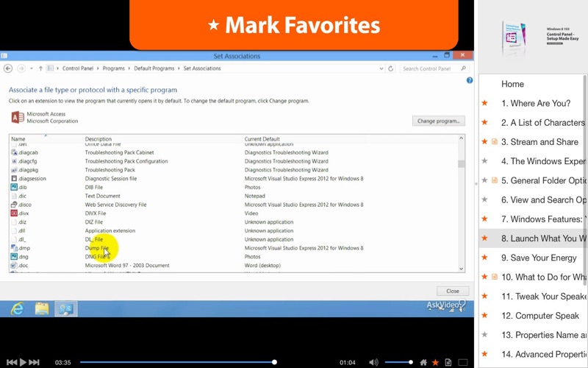Image resolution: width=588 pixels, height=368 pixels.
Task: Click Control Panel in the breadcrumb
Action: (78, 68)
